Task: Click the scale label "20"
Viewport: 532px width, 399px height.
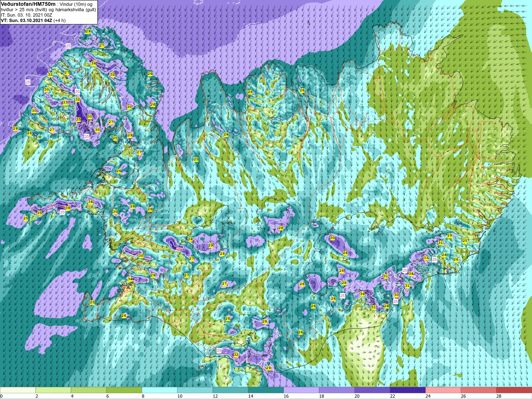Action: [357, 397]
